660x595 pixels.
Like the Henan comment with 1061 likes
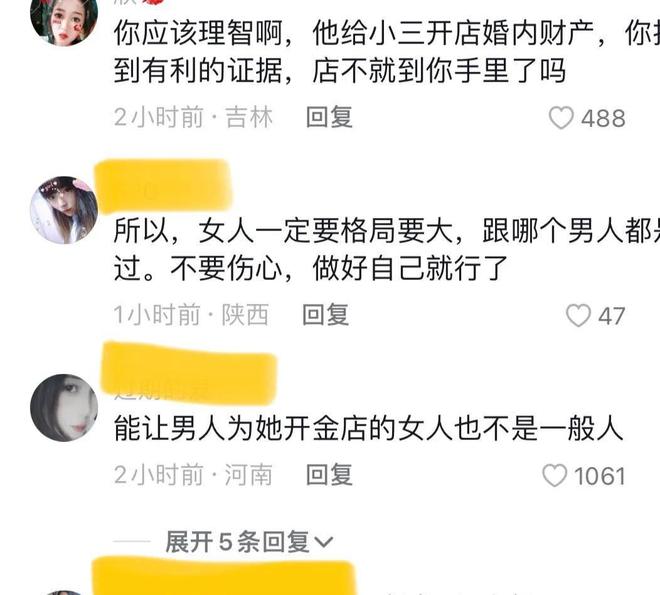(x=554, y=475)
